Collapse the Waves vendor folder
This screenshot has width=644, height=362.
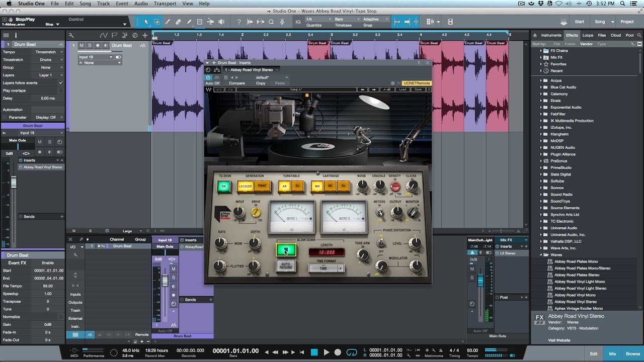point(541,255)
